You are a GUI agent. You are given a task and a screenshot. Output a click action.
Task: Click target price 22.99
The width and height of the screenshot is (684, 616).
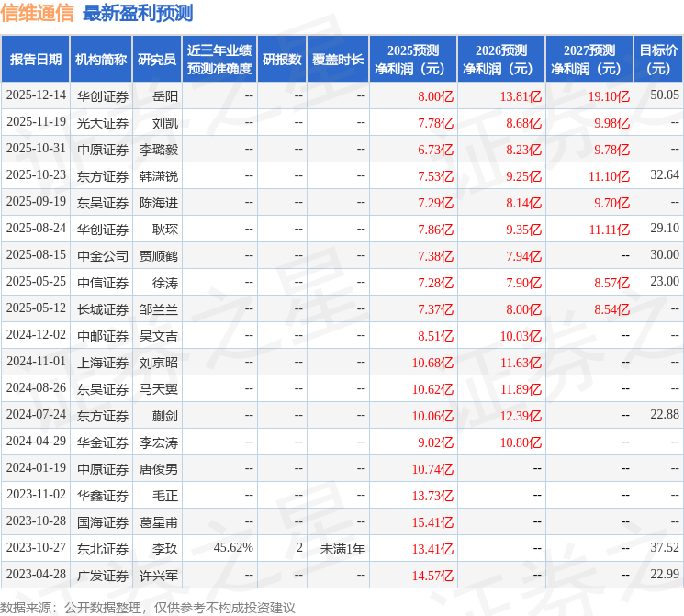coord(665,574)
